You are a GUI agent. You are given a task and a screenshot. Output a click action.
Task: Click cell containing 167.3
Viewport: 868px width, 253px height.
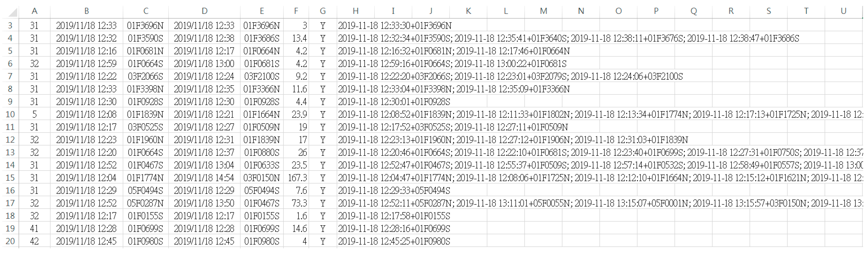click(297, 178)
